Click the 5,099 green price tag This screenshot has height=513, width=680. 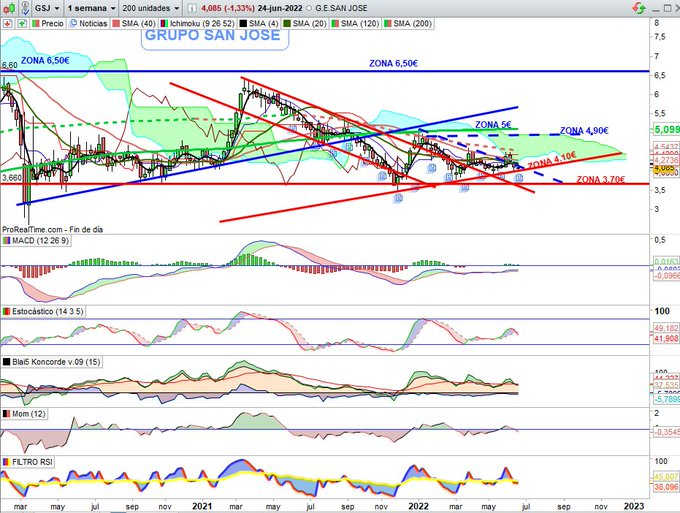(666, 129)
